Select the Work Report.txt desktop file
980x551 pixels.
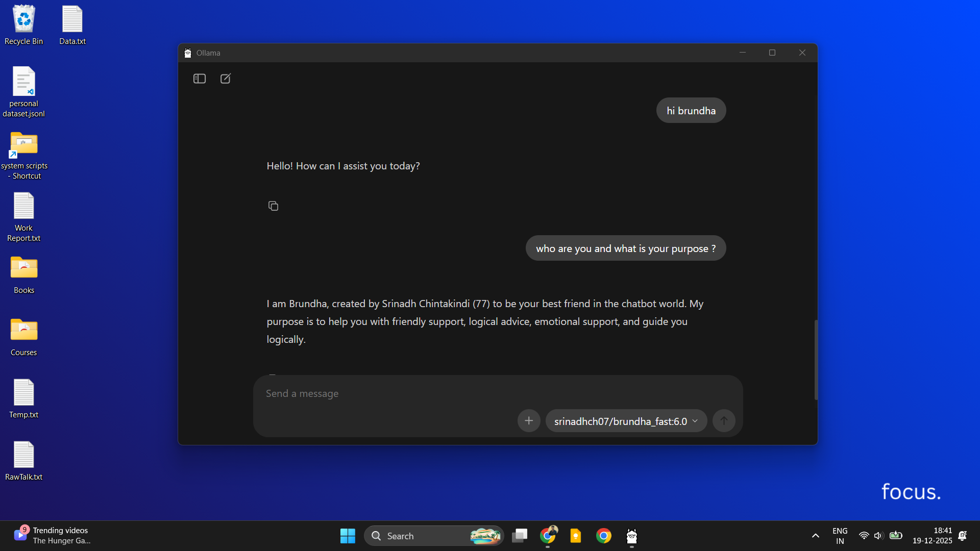pos(23,217)
